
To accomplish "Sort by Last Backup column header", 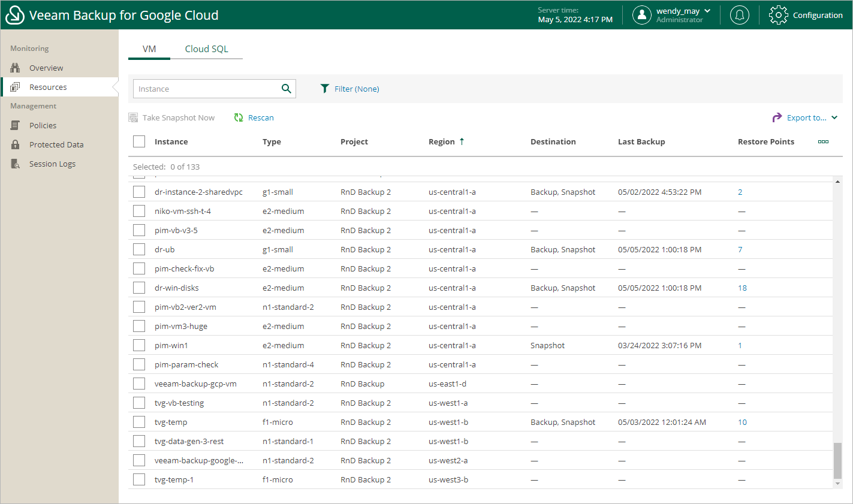I will (641, 141).
